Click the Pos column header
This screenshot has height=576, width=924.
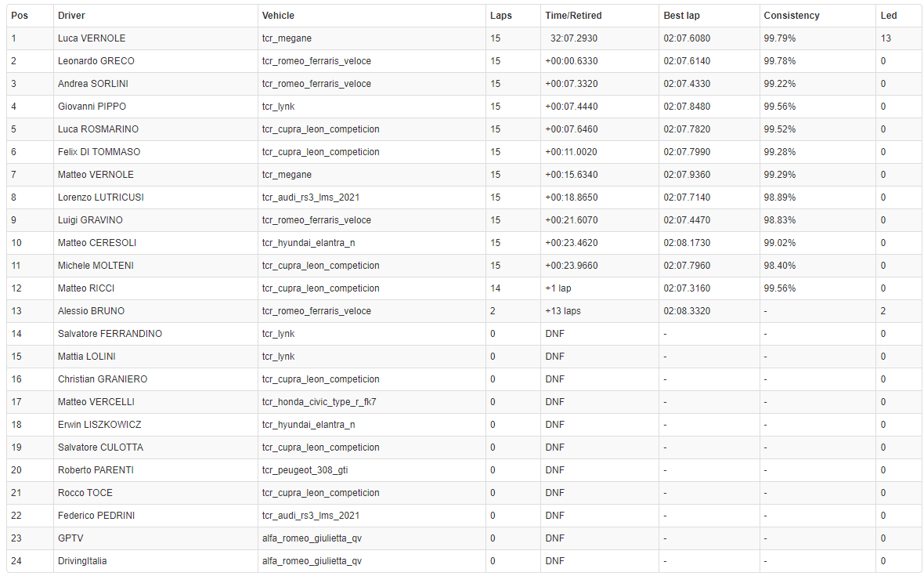pyautogui.click(x=19, y=16)
